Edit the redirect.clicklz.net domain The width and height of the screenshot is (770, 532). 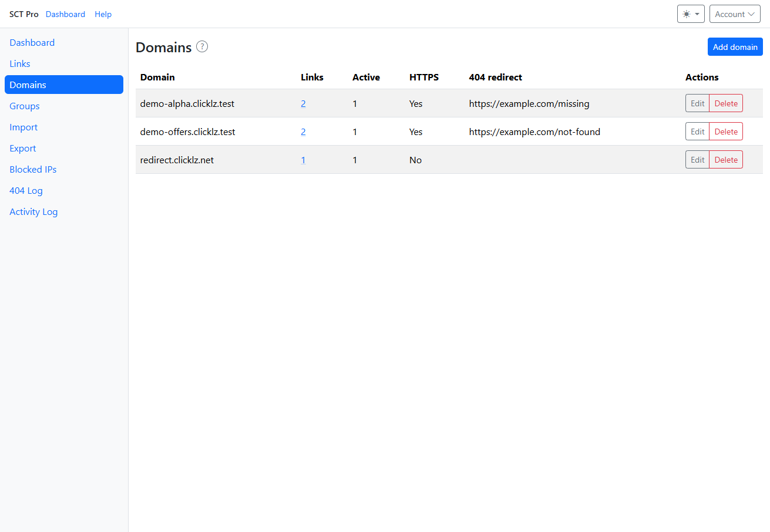(x=697, y=160)
